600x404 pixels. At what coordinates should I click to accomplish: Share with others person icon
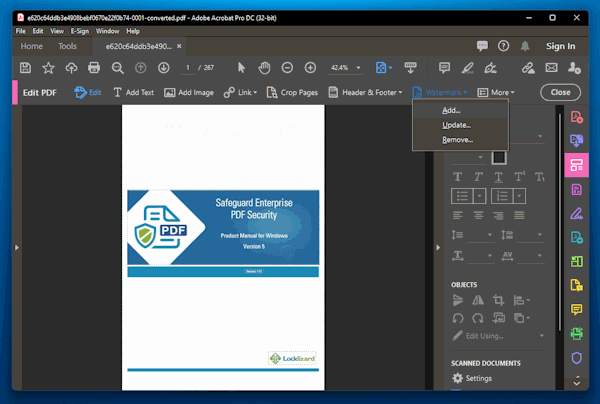pos(574,68)
